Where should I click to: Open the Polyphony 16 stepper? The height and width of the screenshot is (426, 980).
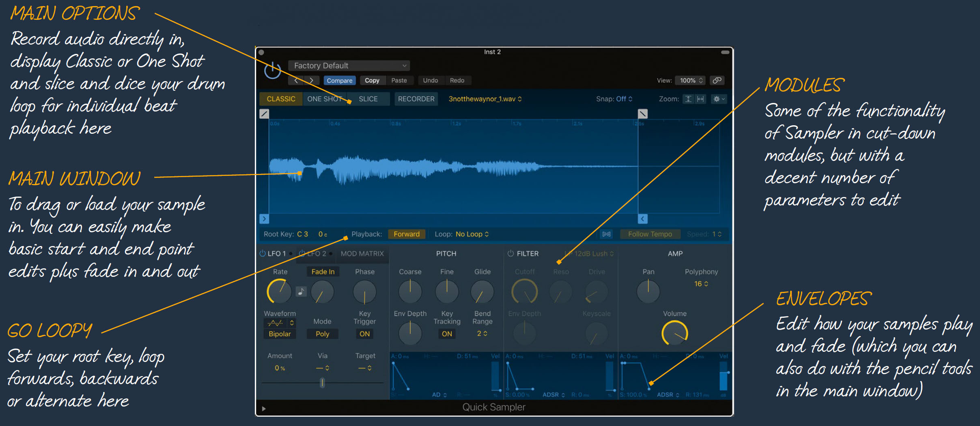point(701,284)
